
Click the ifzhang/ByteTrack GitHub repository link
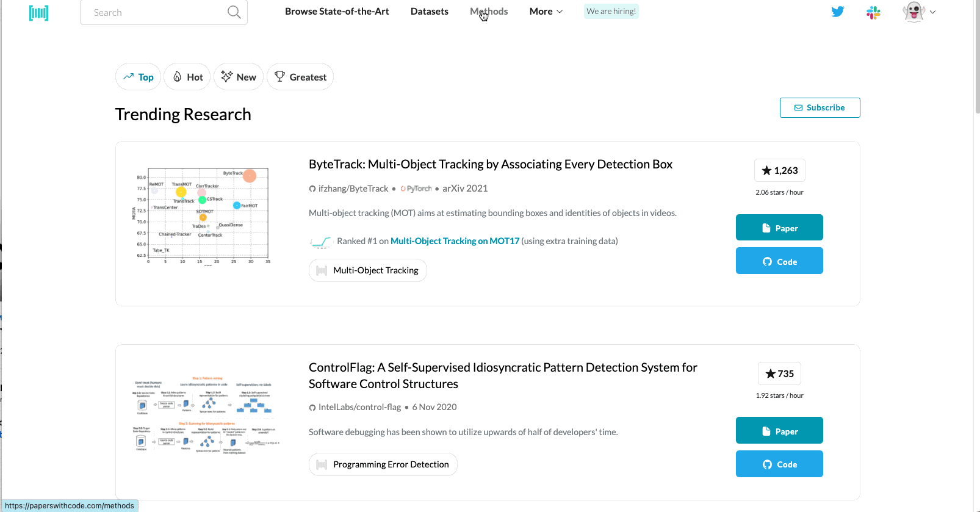tap(353, 189)
